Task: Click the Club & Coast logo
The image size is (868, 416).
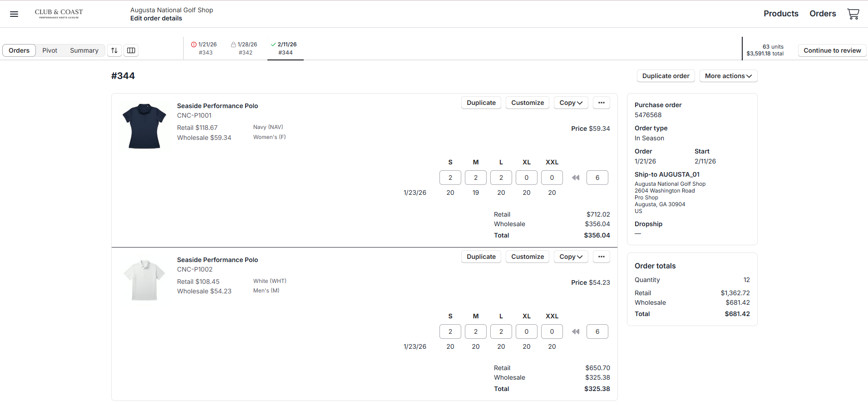Action: 59,14
